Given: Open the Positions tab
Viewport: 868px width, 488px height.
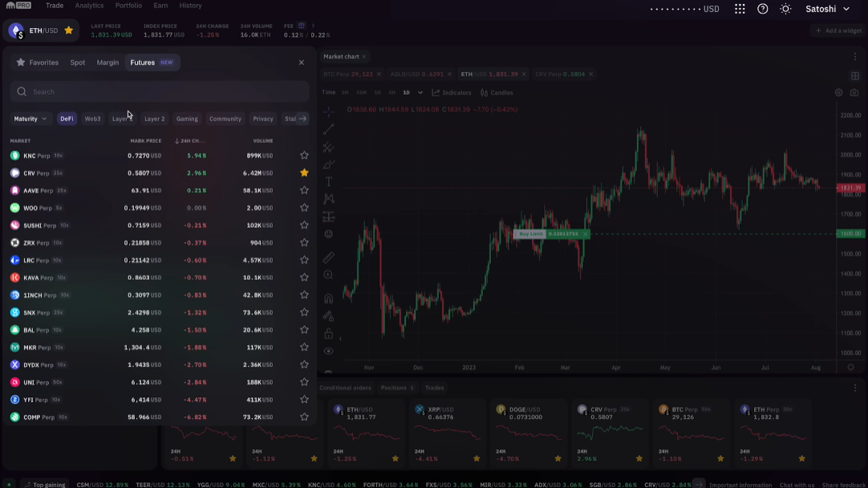Looking at the screenshot, I should click(397, 388).
